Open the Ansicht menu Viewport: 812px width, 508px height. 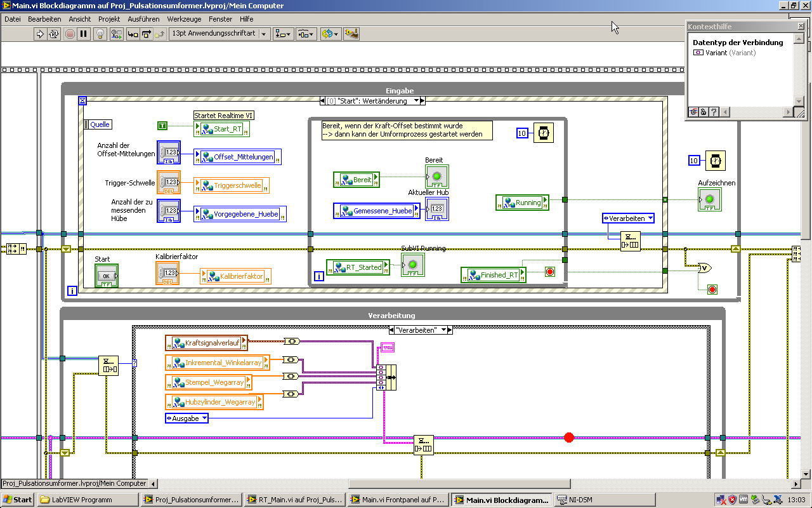point(80,19)
